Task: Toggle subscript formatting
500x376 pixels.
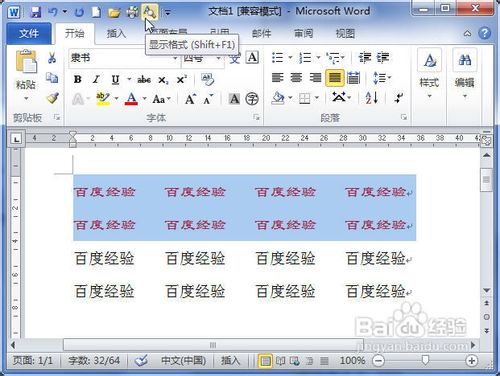Action: coord(163,80)
